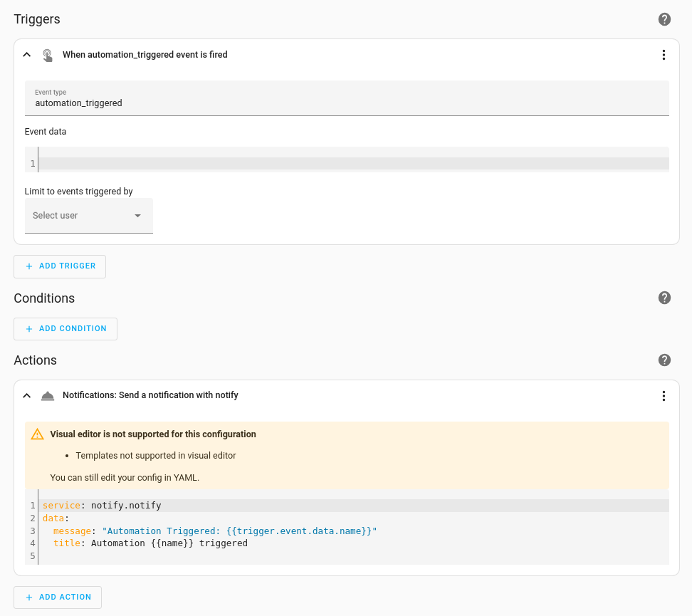Add a new action
Image resolution: width=692 pixels, height=616 pixels.
(58, 597)
